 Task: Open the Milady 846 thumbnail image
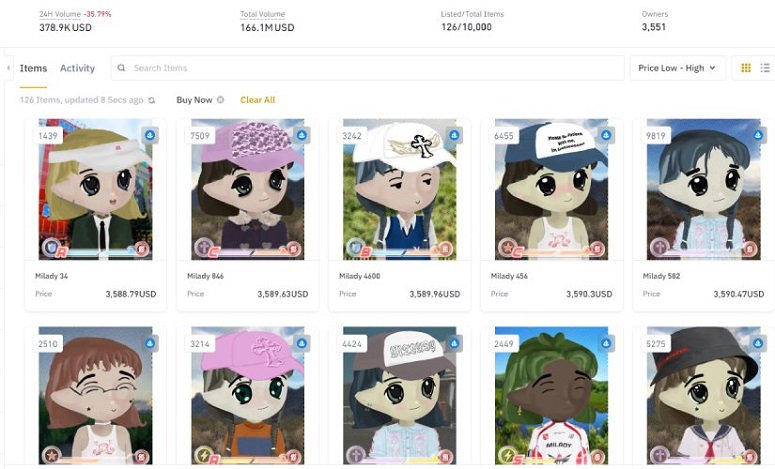(247, 190)
